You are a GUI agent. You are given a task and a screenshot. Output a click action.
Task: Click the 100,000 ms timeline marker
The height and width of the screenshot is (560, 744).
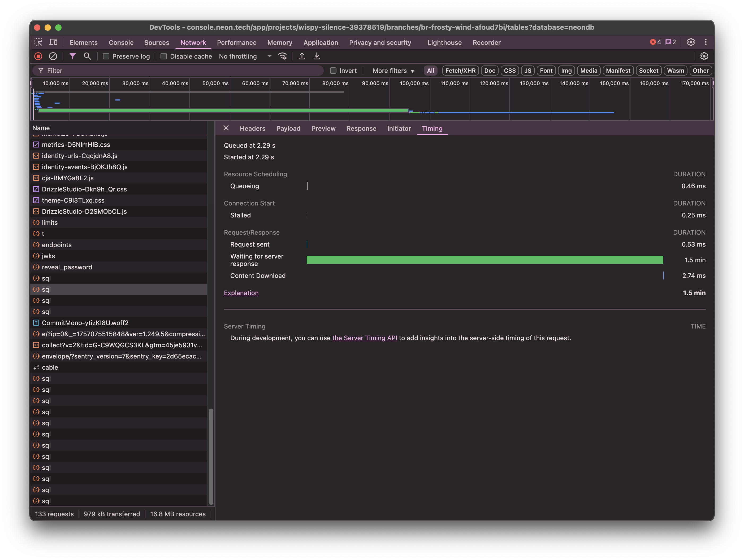click(x=414, y=83)
